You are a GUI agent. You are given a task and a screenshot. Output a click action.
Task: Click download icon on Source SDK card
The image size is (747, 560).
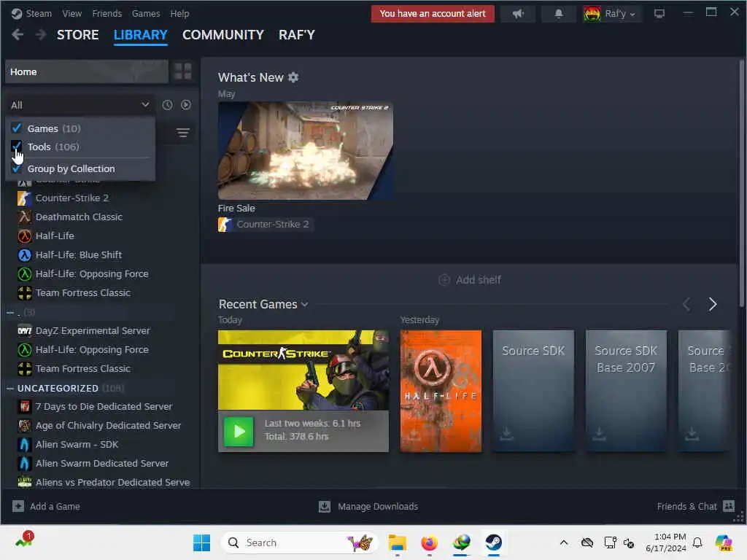coord(507,433)
